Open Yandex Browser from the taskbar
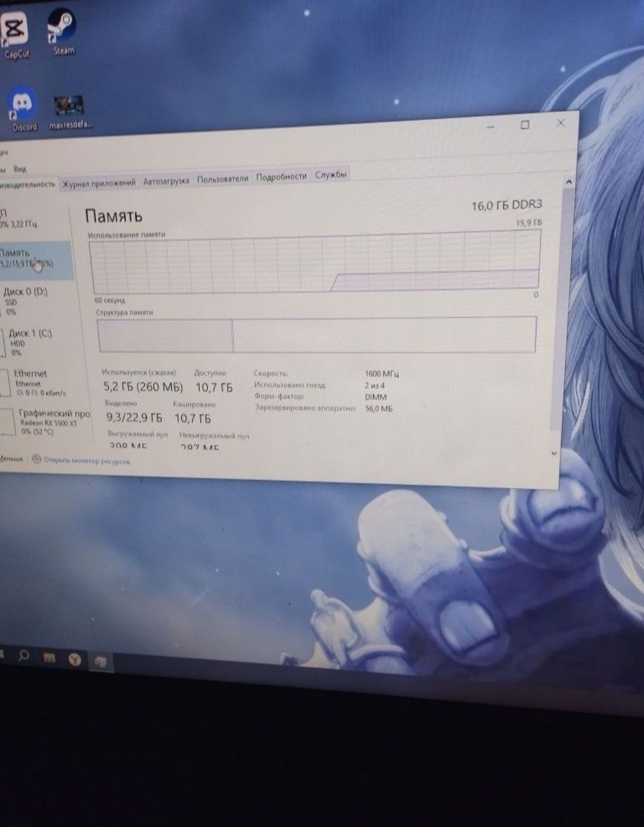This screenshot has height=827, width=644. [75, 659]
